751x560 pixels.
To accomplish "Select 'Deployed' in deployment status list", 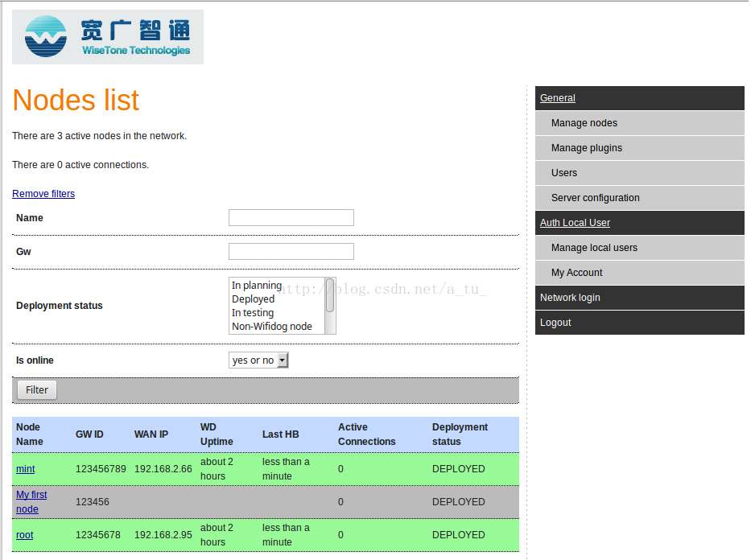I will (254, 299).
